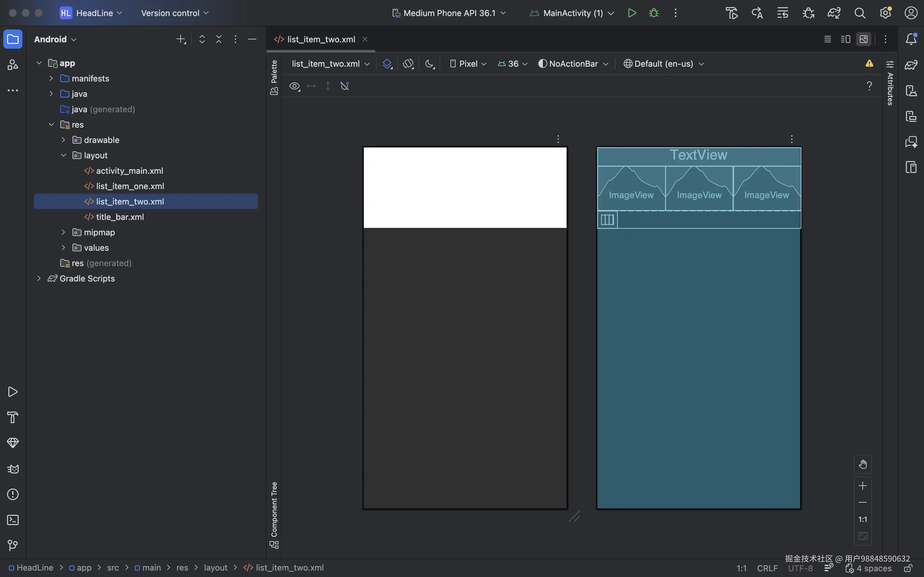
Task: Expand the drawable folder in the tree
Action: click(x=64, y=140)
